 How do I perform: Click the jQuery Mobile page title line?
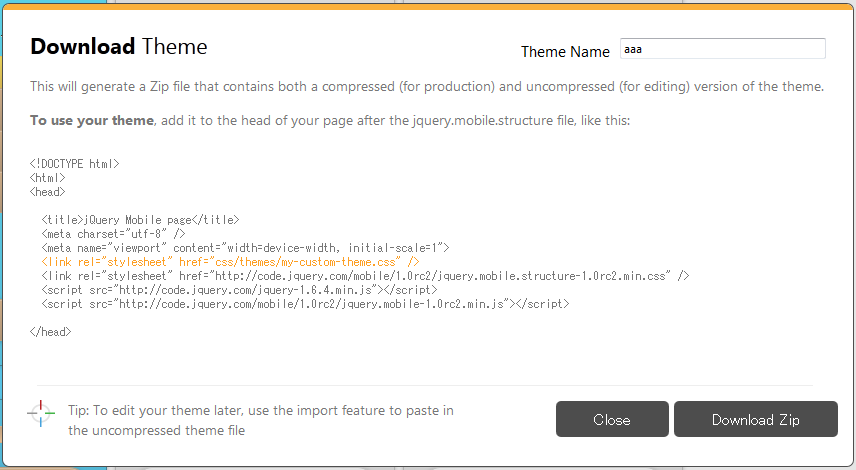pyautogui.click(x=140, y=219)
